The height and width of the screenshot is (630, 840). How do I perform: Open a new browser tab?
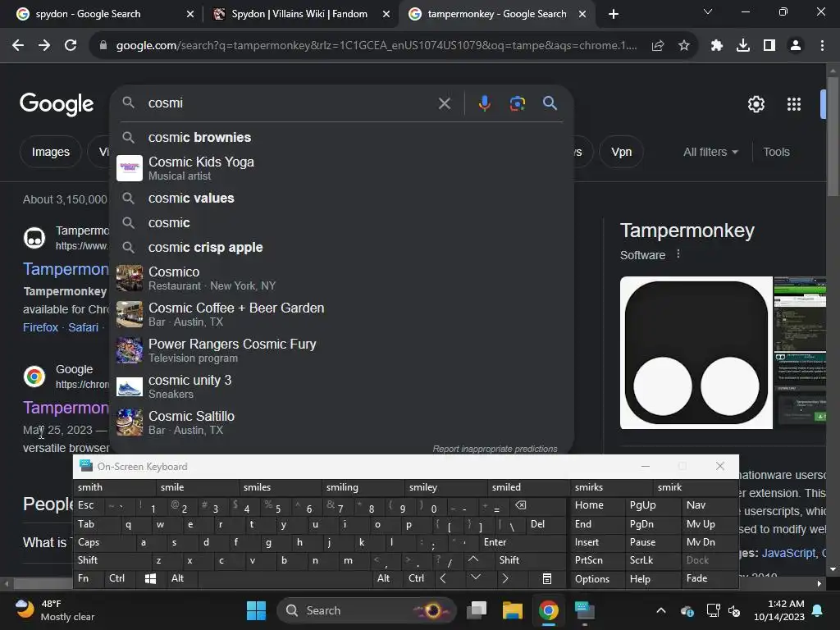614,14
